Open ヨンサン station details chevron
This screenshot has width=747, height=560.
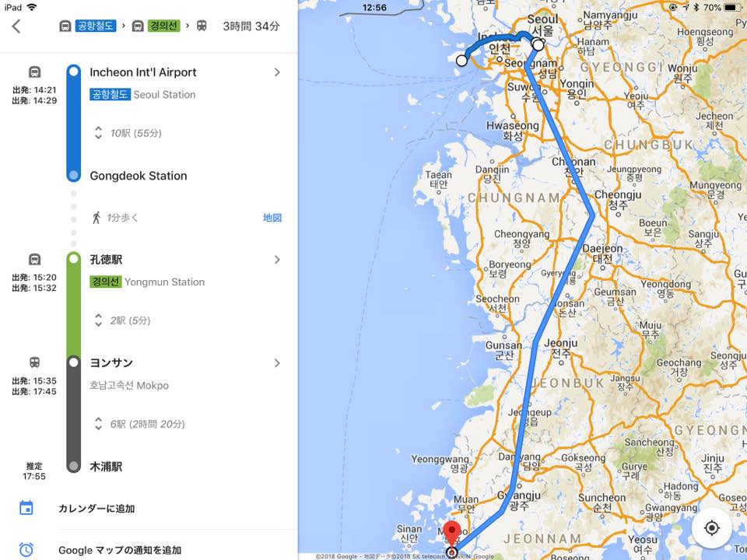point(277,363)
